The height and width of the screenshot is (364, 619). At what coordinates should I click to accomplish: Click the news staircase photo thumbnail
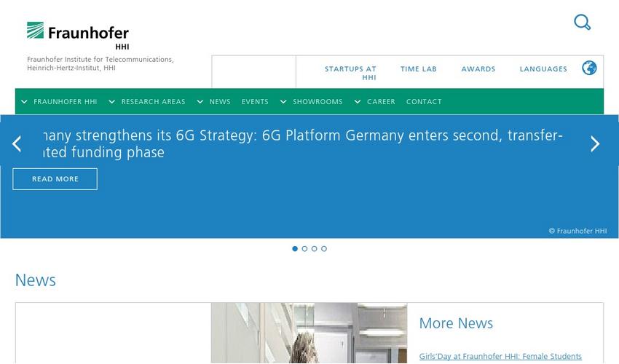(309, 333)
